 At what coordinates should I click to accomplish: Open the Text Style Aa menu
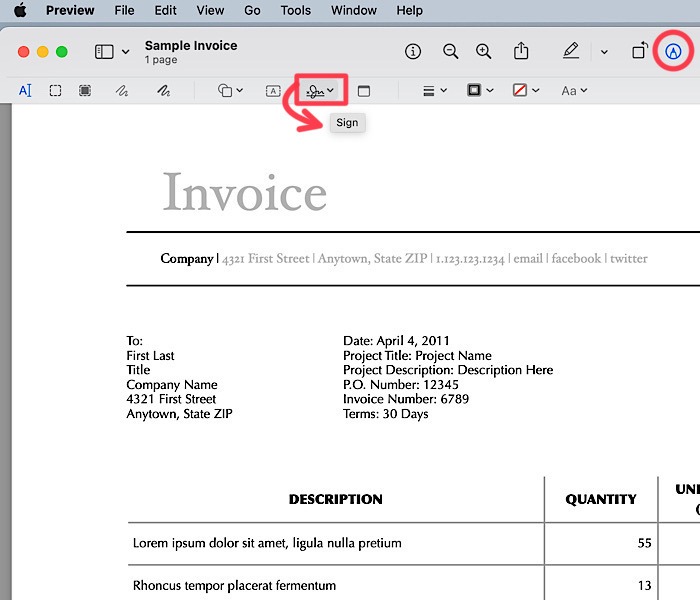point(573,90)
